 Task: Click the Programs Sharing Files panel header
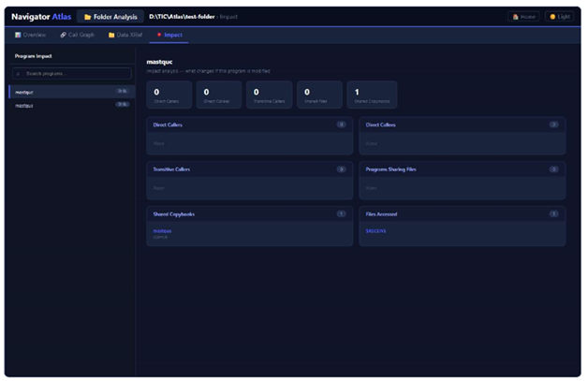click(463, 169)
